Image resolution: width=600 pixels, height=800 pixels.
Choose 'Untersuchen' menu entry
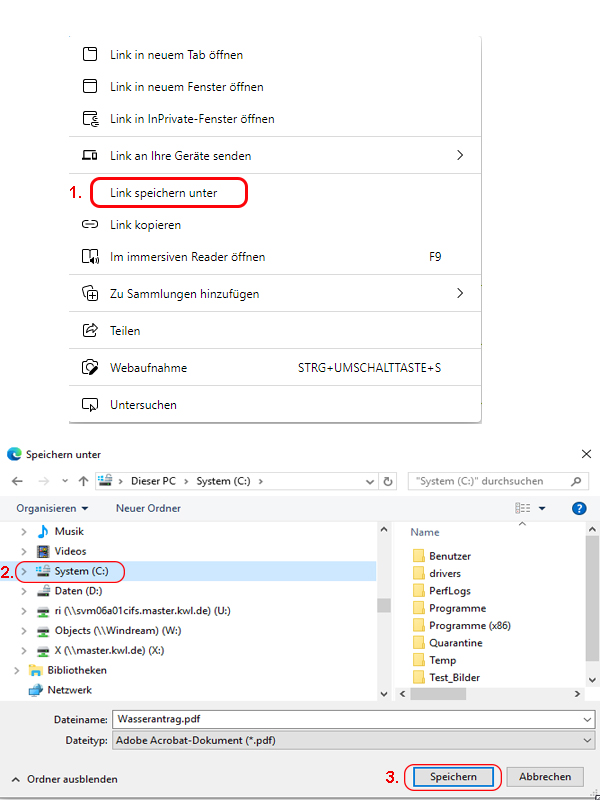[274, 405]
